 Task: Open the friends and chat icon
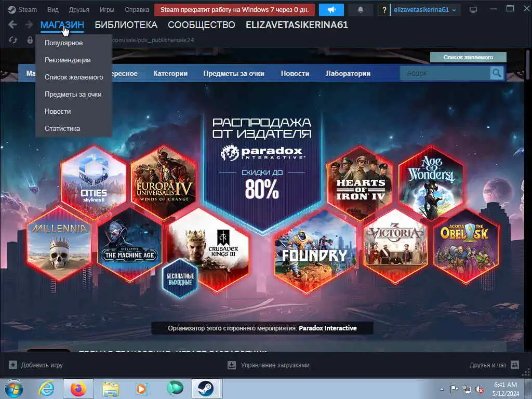(x=515, y=365)
